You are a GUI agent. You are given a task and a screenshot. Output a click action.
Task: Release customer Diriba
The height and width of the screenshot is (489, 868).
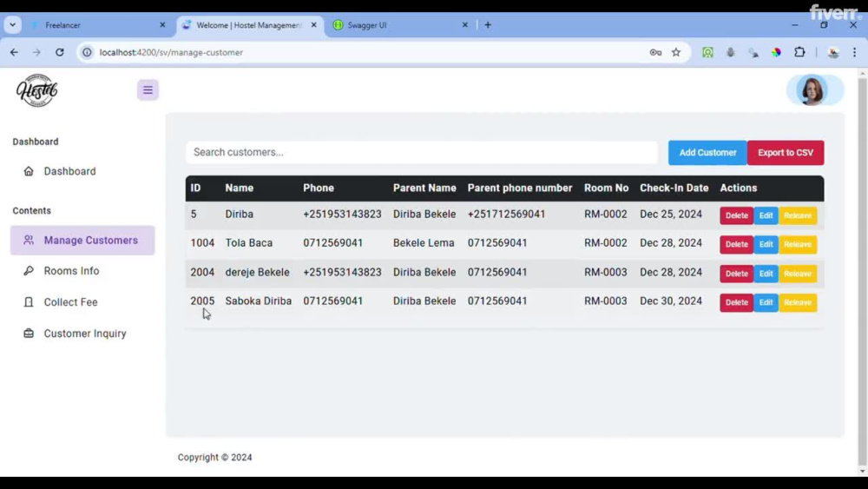[798, 215]
